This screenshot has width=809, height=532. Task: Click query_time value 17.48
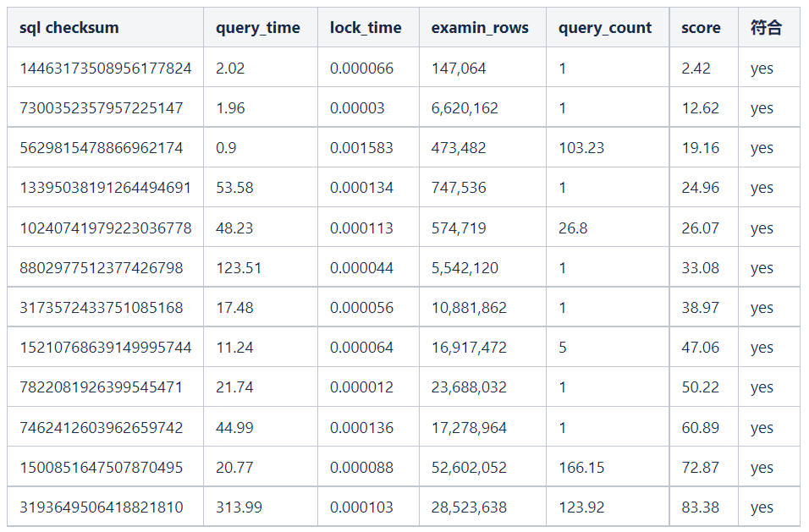coord(234,308)
